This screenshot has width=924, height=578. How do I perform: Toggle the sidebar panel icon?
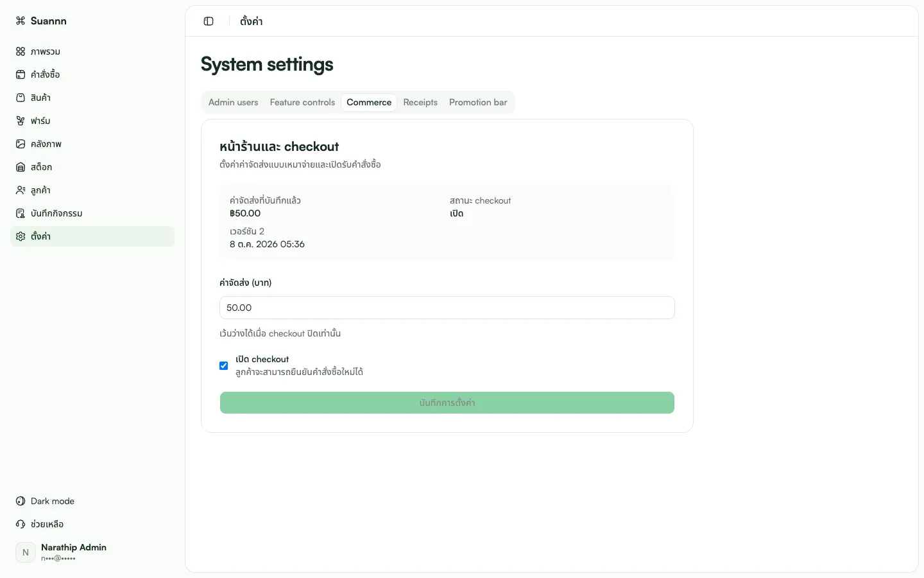pyautogui.click(x=209, y=21)
